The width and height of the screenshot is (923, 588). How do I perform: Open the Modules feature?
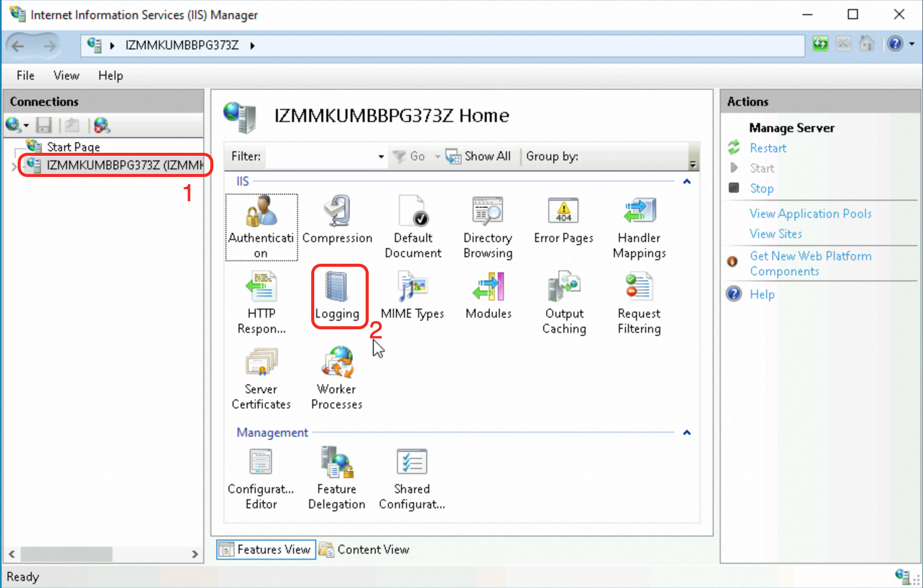488,296
